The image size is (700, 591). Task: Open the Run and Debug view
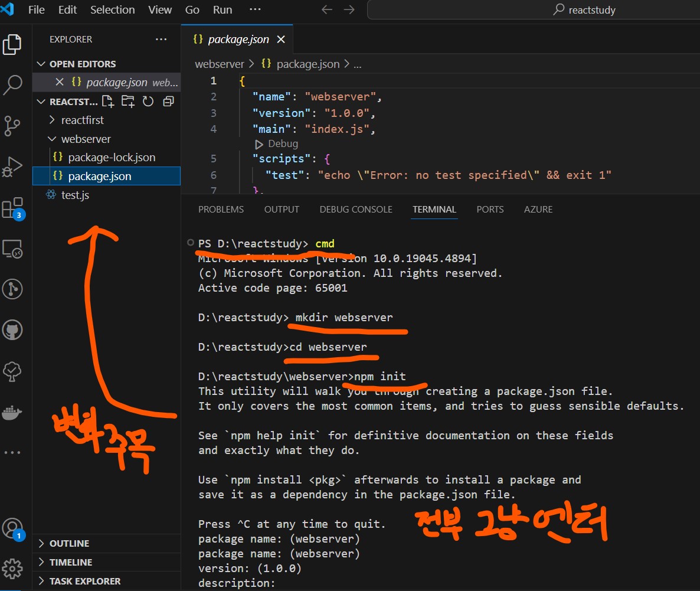click(x=12, y=167)
